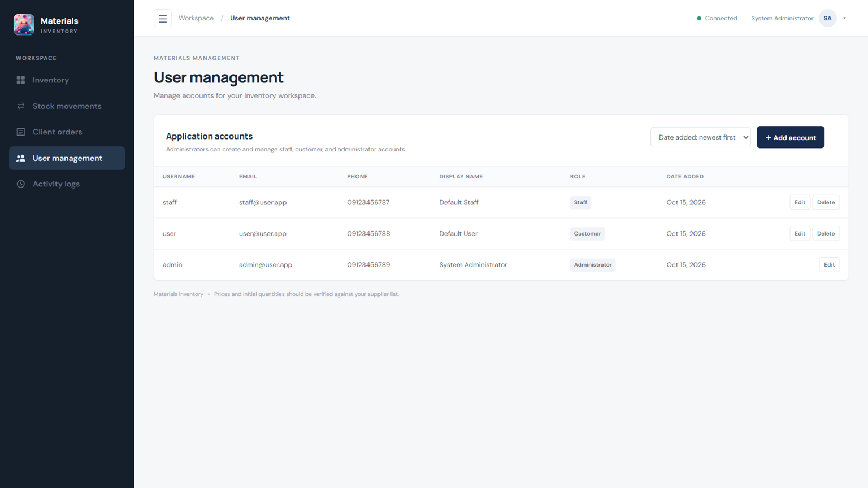Image resolution: width=868 pixels, height=488 pixels.
Task: Click the Workspace breadcrumb link
Action: point(196,18)
